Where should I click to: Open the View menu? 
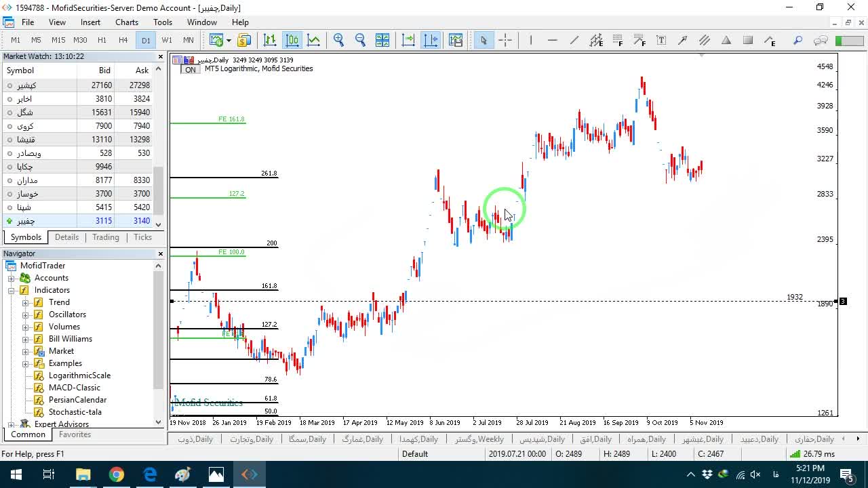pos(57,22)
